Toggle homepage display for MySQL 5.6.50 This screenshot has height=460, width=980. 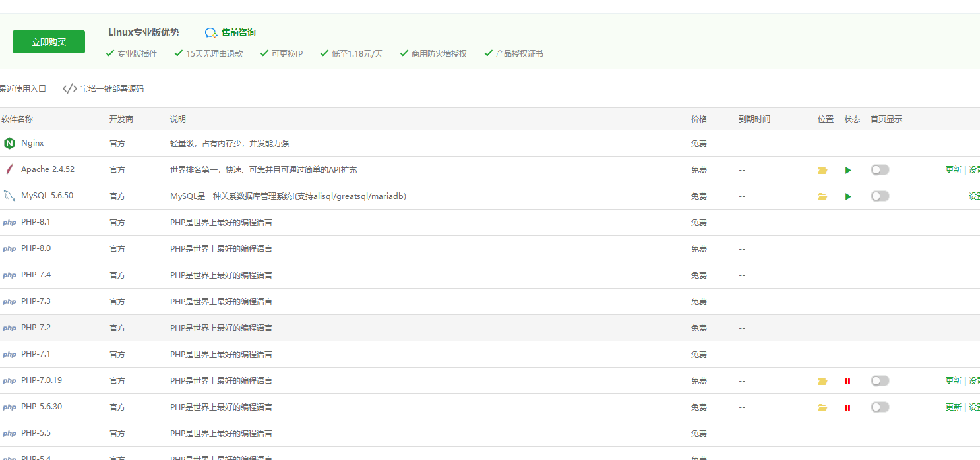[x=880, y=196]
